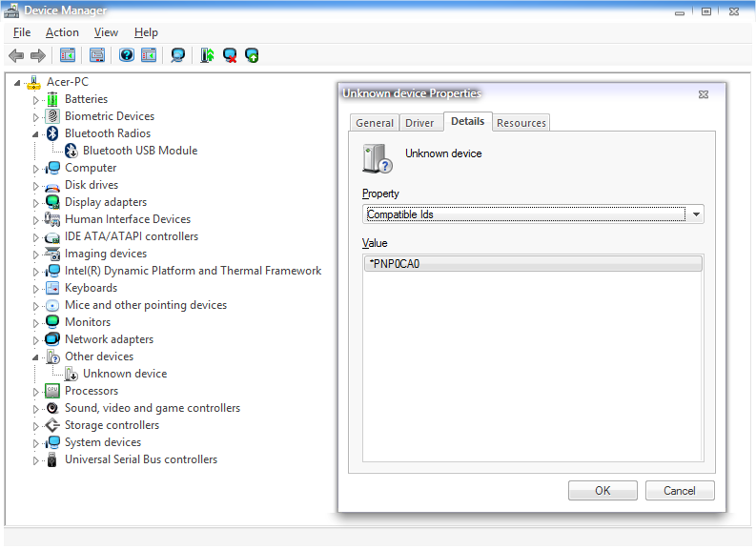Viewport: 756px width, 550px height.
Task: Select the Other devices tree label
Action: click(x=99, y=356)
